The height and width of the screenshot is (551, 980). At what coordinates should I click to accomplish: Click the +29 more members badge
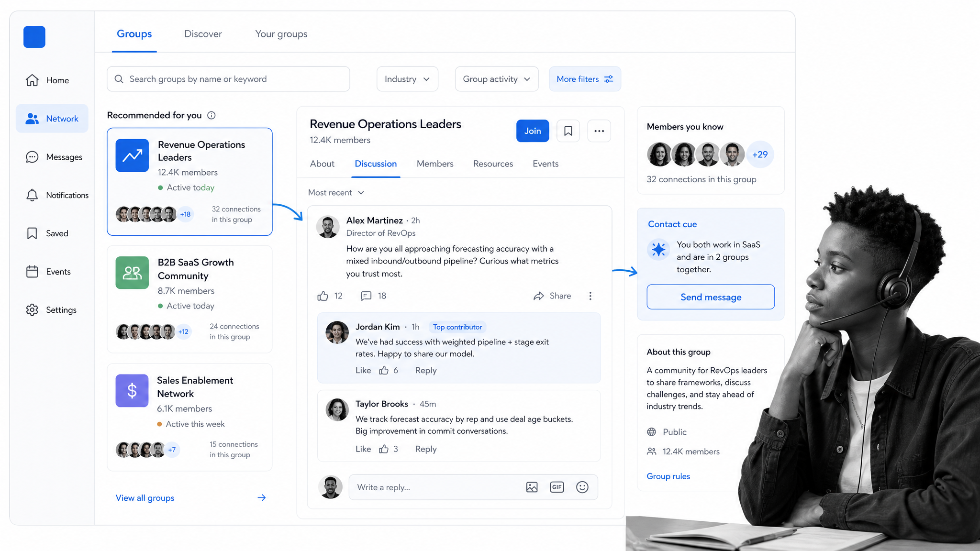[760, 154]
